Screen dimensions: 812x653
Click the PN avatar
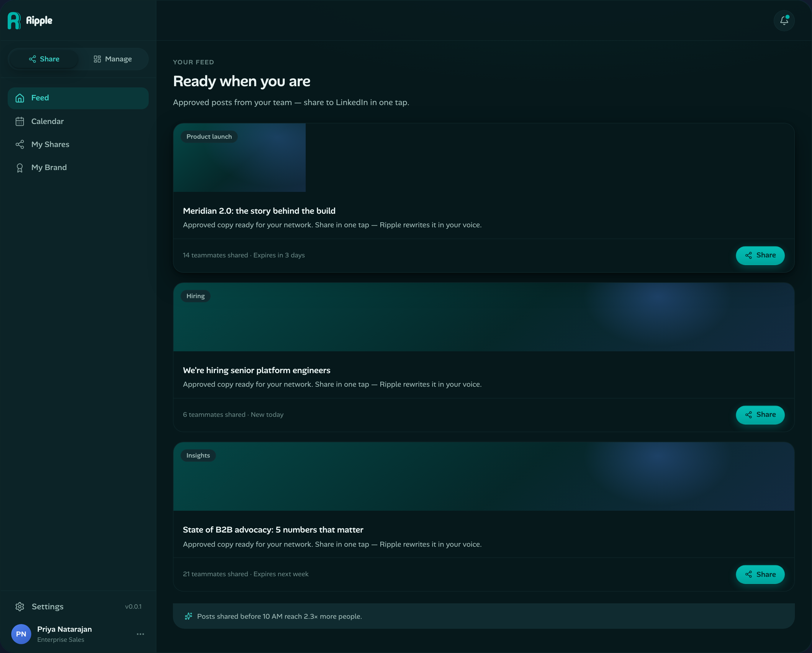click(21, 634)
